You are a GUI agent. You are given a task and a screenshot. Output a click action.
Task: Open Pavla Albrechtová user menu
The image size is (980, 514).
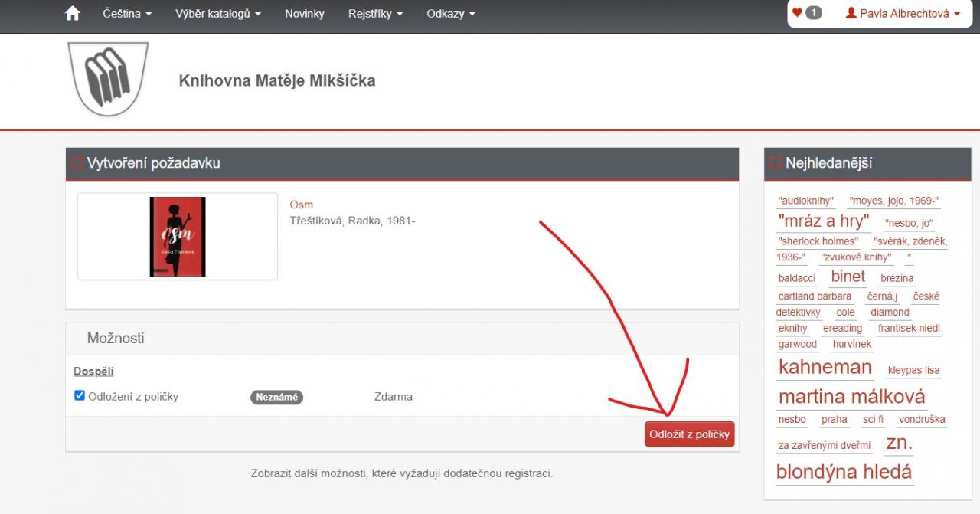902,14
